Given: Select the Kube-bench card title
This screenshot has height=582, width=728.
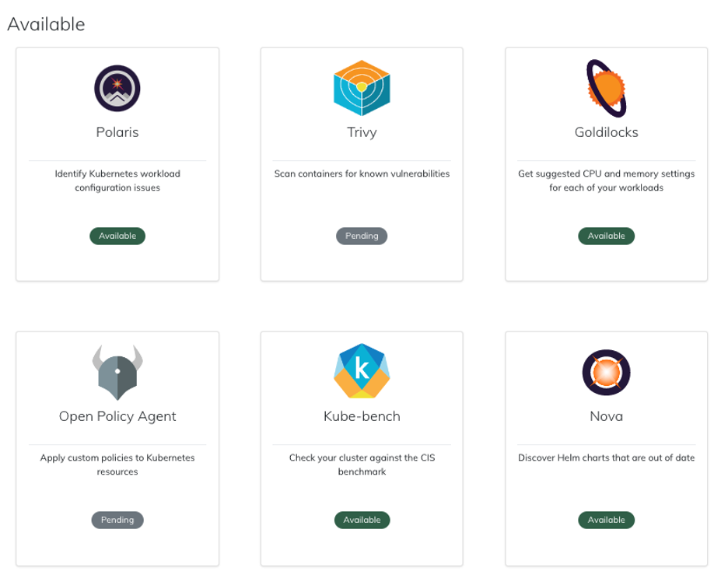Looking at the screenshot, I should (362, 416).
